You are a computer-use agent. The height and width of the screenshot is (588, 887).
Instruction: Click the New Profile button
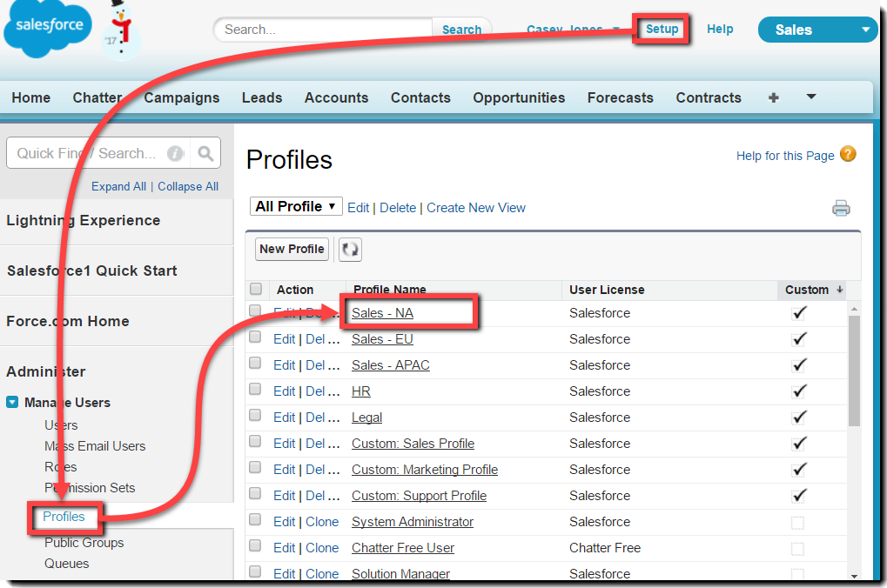coord(291,249)
